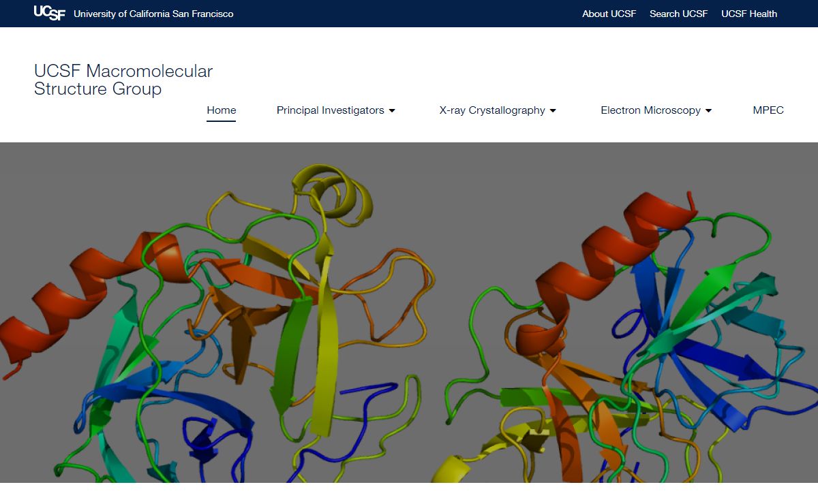Screen dimensions: 818x504
Task: Expand the Principal Investigators dropdown arrow
Action: 392,111
